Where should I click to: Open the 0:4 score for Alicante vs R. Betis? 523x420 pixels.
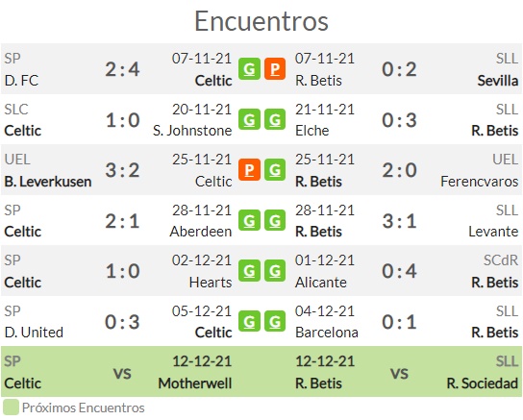[x=399, y=271]
